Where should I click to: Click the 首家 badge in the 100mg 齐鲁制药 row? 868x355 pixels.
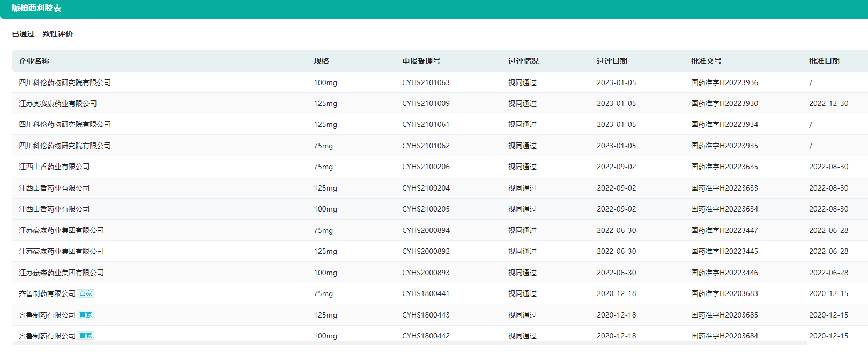85,336
